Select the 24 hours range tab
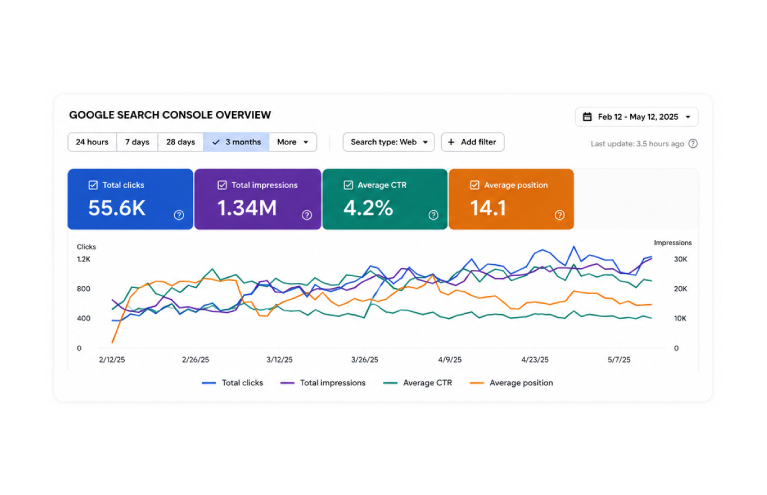The width and height of the screenshot is (767, 495). [92, 142]
